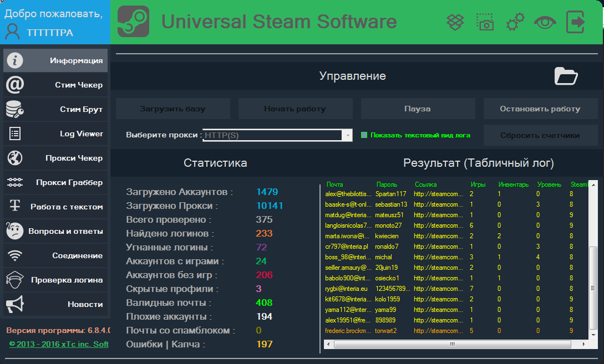604x364 pixels.
Task: Click the eye icon in header
Action: [x=545, y=22]
